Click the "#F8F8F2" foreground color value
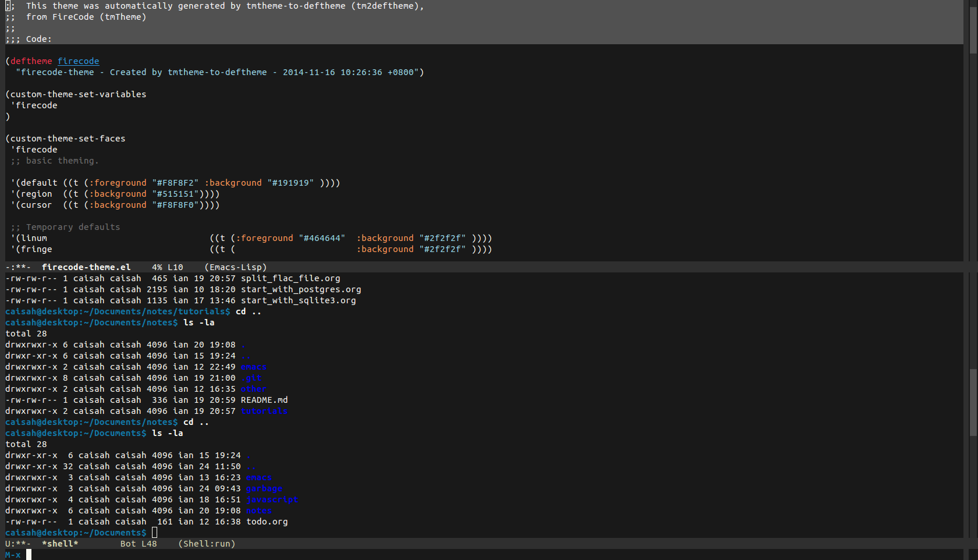 [175, 183]
